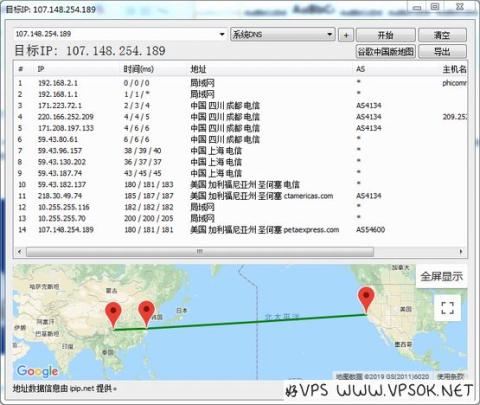
Task: Select hop row 10.255.255.70
Action: pyautogui.click(x=240, y=219)
